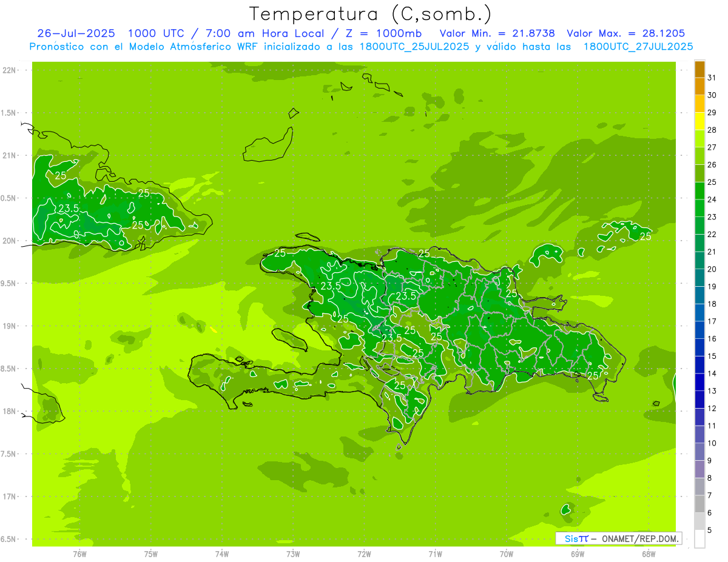This screenshot has height=562, width=728.
Task: Click the dark orange swatch above 31
Action: point(700,69)
